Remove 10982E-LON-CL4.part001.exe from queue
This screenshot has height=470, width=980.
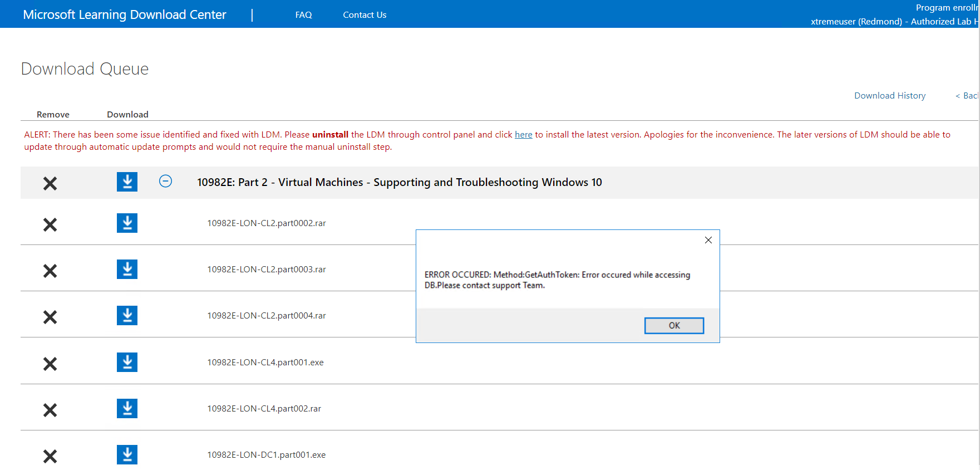point(50,364)
